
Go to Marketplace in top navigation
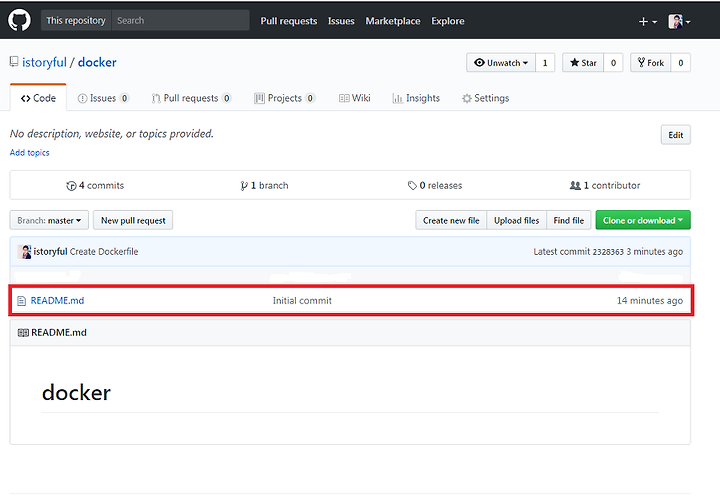click(x=393, y=21)
